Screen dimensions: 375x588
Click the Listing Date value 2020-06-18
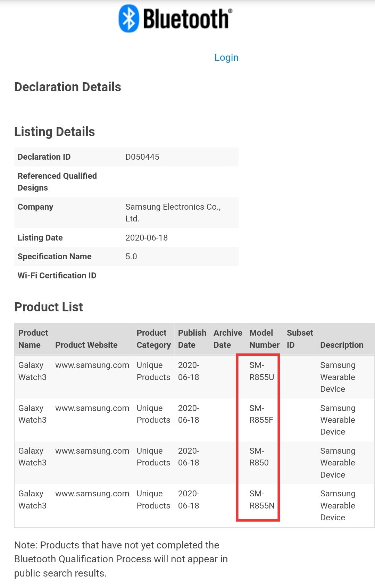pyautogui.click(x=147, y=238)
